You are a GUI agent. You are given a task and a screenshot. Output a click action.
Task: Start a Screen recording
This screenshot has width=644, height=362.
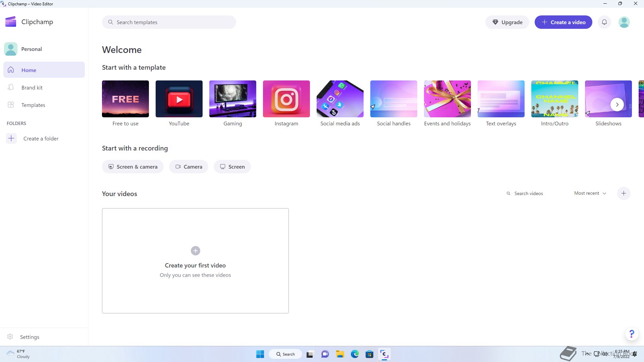click(x=232, y=167)
